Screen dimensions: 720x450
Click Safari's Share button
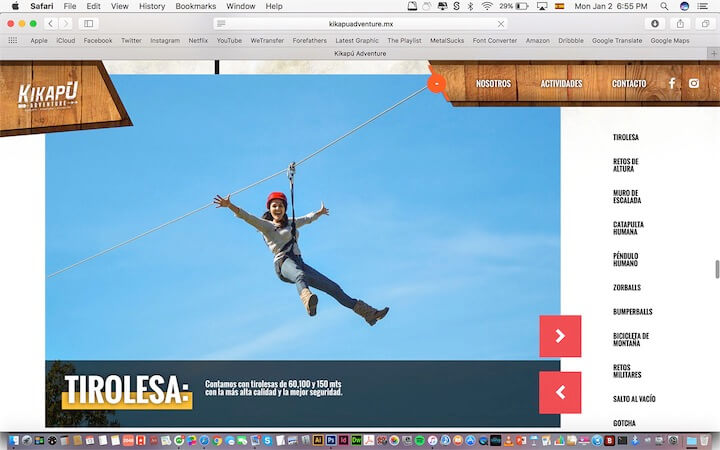pos(681,23)
